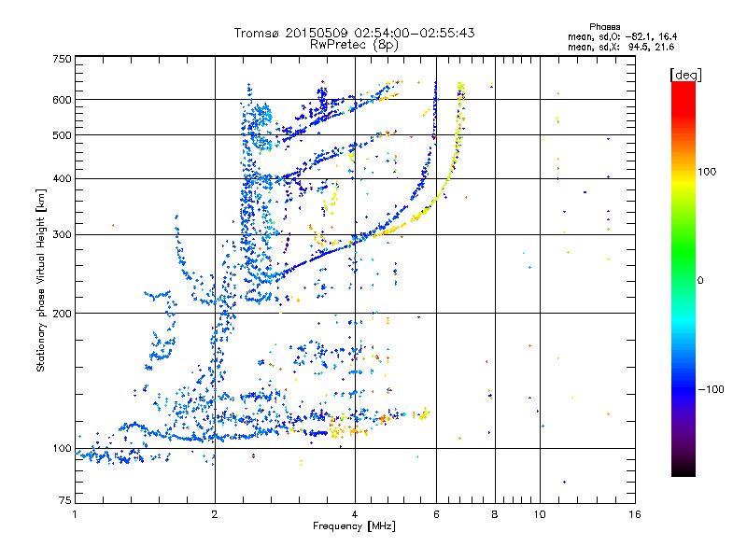
Task: Click the 'mean, sd,O: -82.1, 16.4' statistics line
Action: 622,36
